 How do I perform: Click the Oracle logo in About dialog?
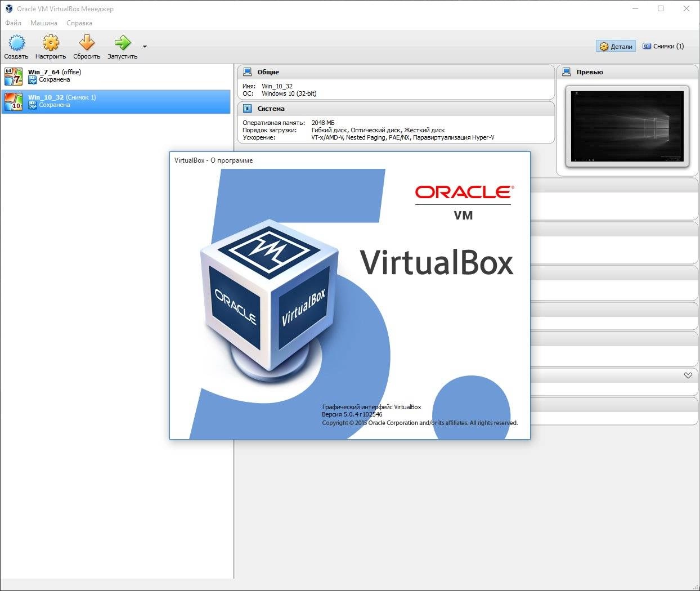click(x=464, y=192)
